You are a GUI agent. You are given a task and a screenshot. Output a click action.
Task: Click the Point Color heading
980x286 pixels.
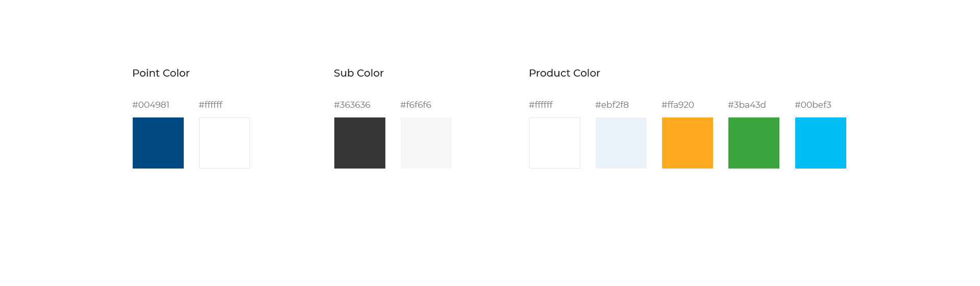click(x=161, y=73)
